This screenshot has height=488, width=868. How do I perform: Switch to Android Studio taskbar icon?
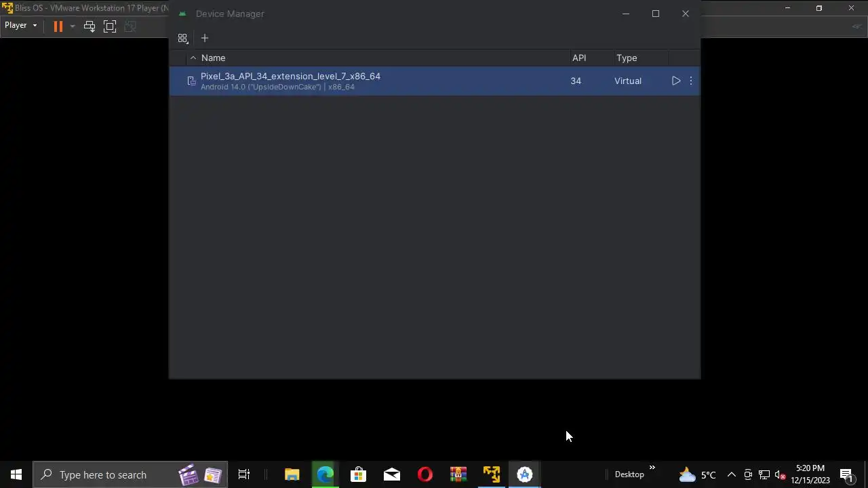tap(525, 474)
